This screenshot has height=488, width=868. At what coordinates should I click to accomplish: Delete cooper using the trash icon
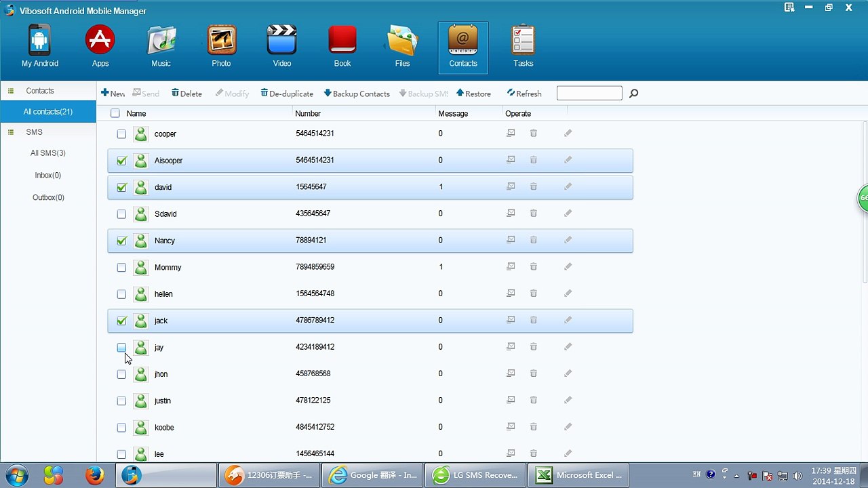pos(534,134)
